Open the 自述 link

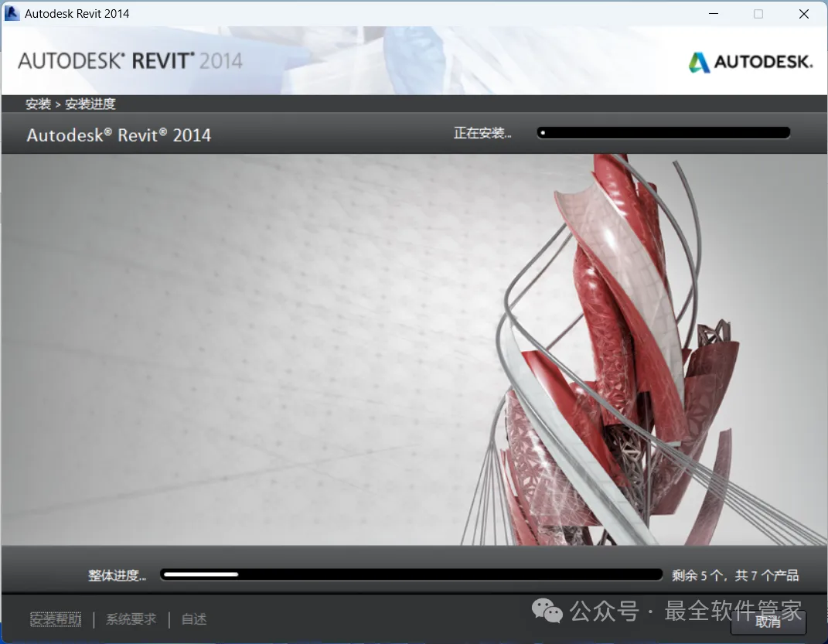click(x=194, y=618)
